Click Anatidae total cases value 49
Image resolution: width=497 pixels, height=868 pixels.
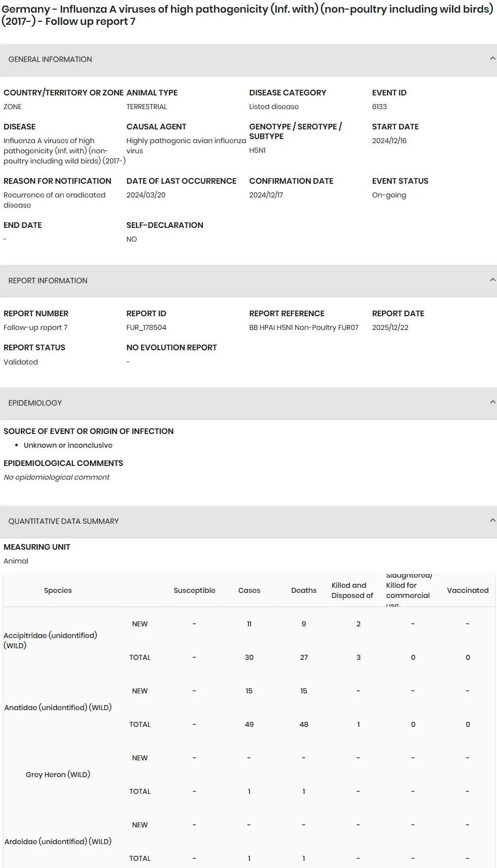click(249, 724)
